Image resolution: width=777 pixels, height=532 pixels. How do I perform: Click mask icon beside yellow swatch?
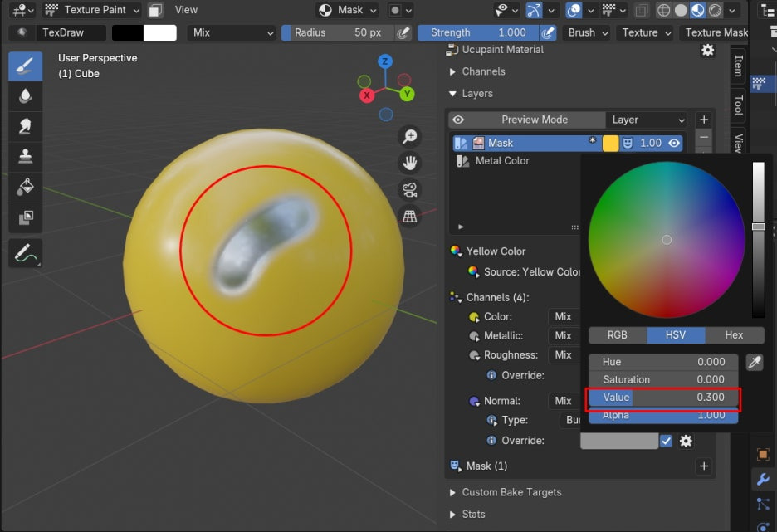click(x=628, y=143)
